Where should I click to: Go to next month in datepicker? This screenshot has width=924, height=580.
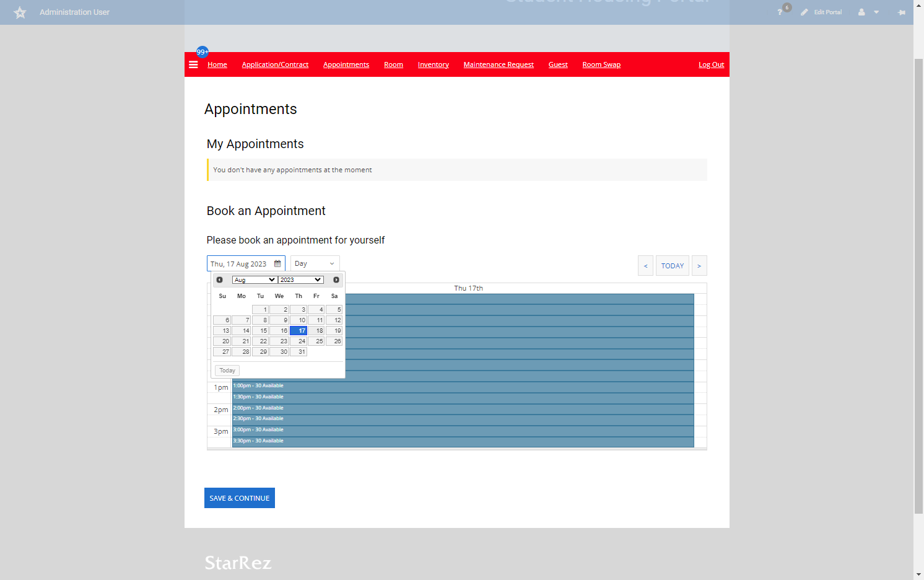[336, 280]
